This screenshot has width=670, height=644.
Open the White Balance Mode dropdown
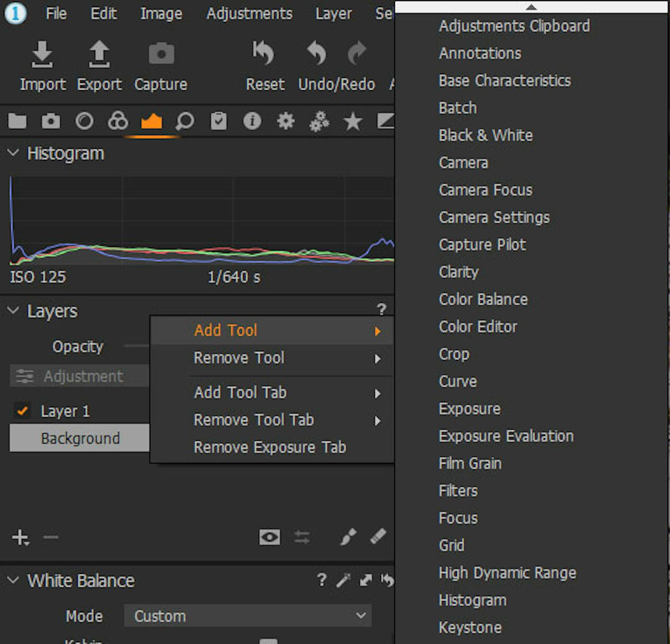pos(247,616)
